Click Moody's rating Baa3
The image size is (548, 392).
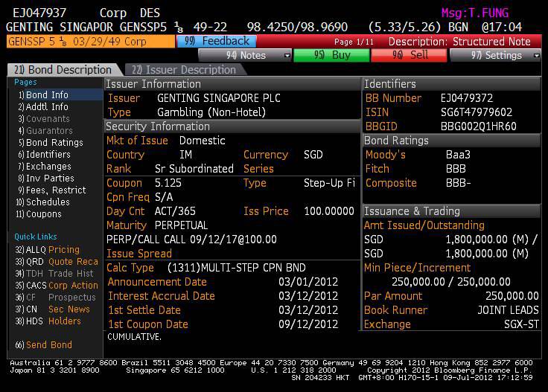pyautogui.click(x=458, y=155)
